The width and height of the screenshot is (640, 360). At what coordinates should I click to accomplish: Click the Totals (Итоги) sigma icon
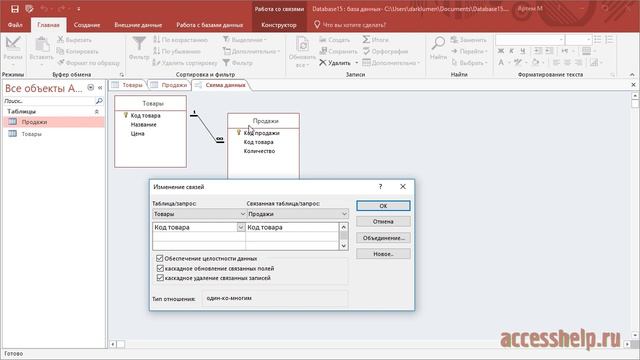(x=366, y=40)
